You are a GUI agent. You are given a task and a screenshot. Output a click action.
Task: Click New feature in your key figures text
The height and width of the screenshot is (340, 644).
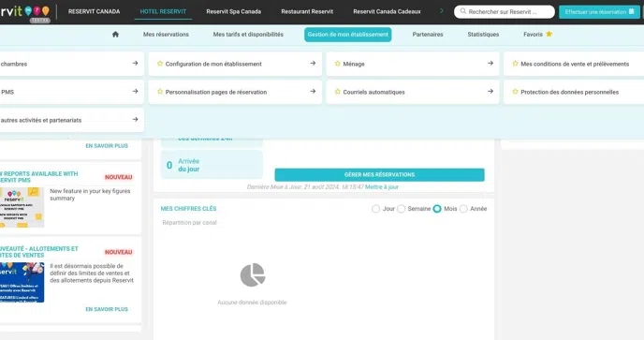click(x=90, y=195)
